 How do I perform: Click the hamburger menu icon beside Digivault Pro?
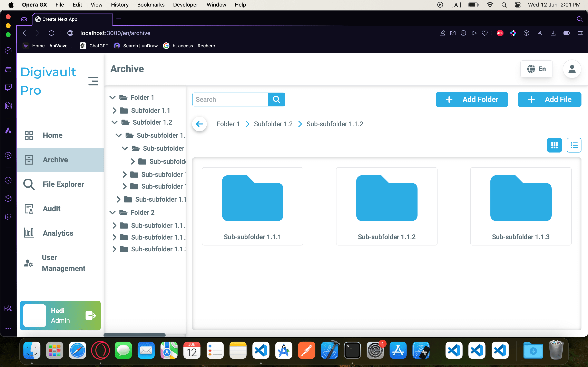[x=93, y=81]
